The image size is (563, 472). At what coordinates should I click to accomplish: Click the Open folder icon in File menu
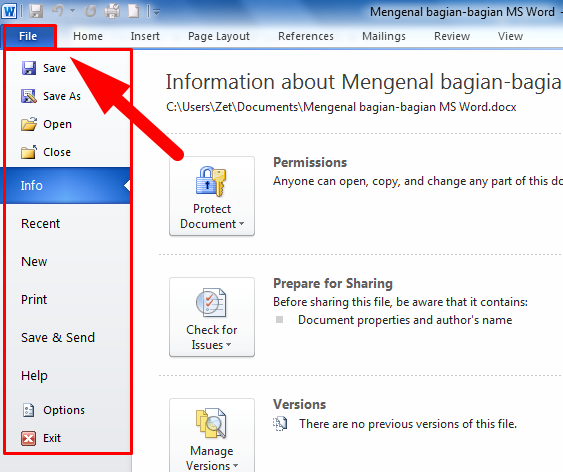click(x=29, y=124)
